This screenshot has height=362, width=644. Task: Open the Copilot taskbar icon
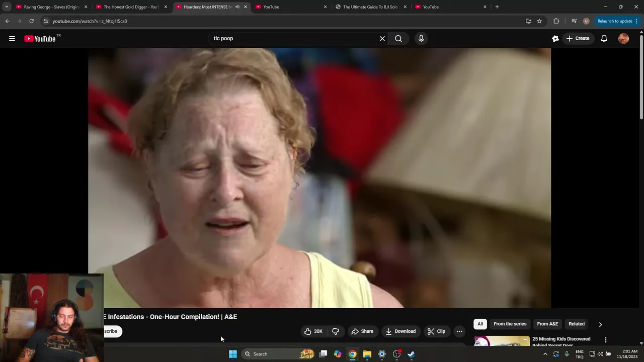338,354
